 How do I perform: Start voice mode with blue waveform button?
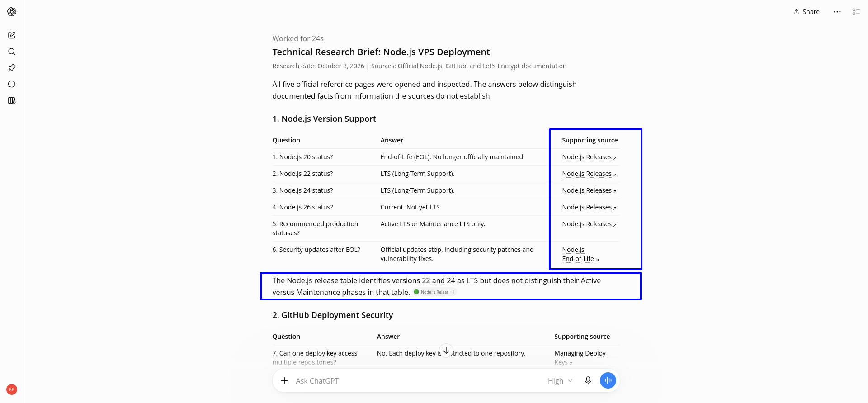pos(608,381)
